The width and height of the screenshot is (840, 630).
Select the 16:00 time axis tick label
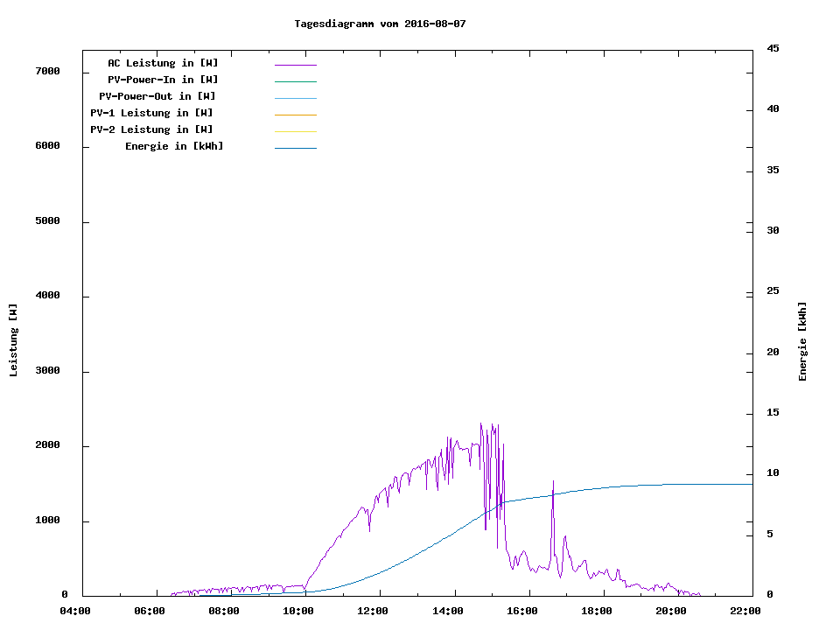click(x=522, y=611)
